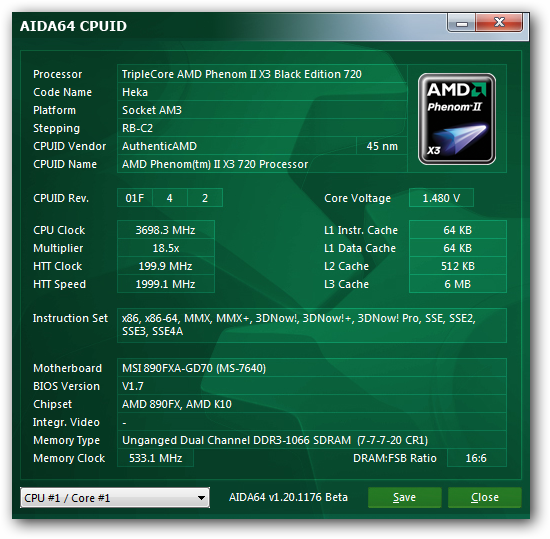550x539 pixels.
Task: Select the Processor name field
Action: point(262,74)
